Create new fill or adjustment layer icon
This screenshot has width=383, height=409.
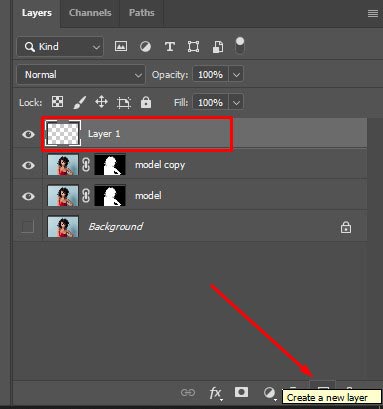click(x=269, y=393)
